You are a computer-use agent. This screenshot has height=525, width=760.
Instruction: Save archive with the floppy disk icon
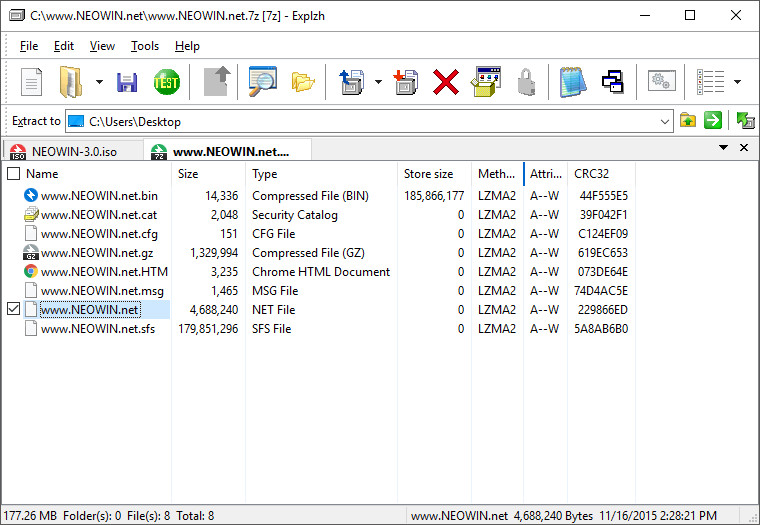point(127,82)
